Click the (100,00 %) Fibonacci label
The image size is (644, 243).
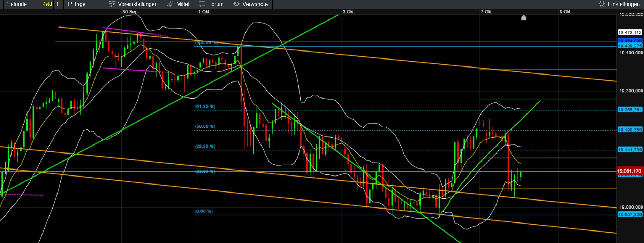[206, 42]
